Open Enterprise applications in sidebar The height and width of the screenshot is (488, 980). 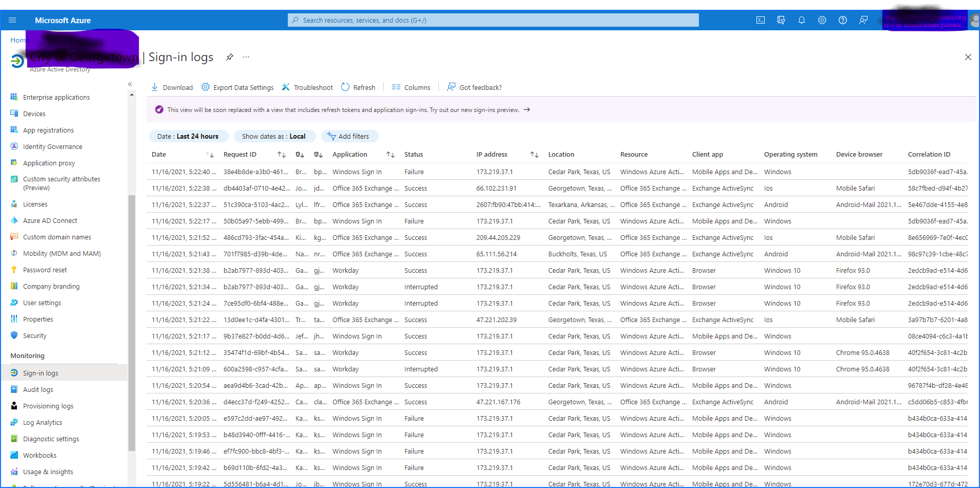point(57,97)
